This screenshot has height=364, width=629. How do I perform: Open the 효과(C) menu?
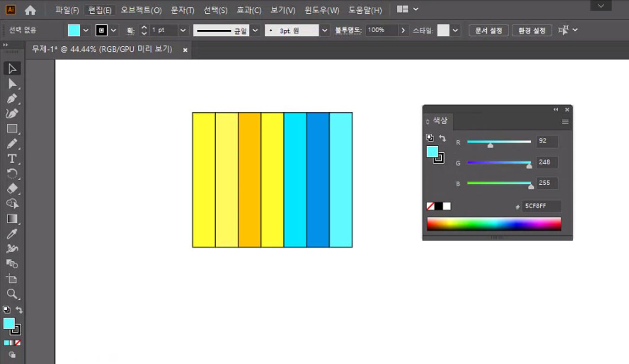pos(249,10)
